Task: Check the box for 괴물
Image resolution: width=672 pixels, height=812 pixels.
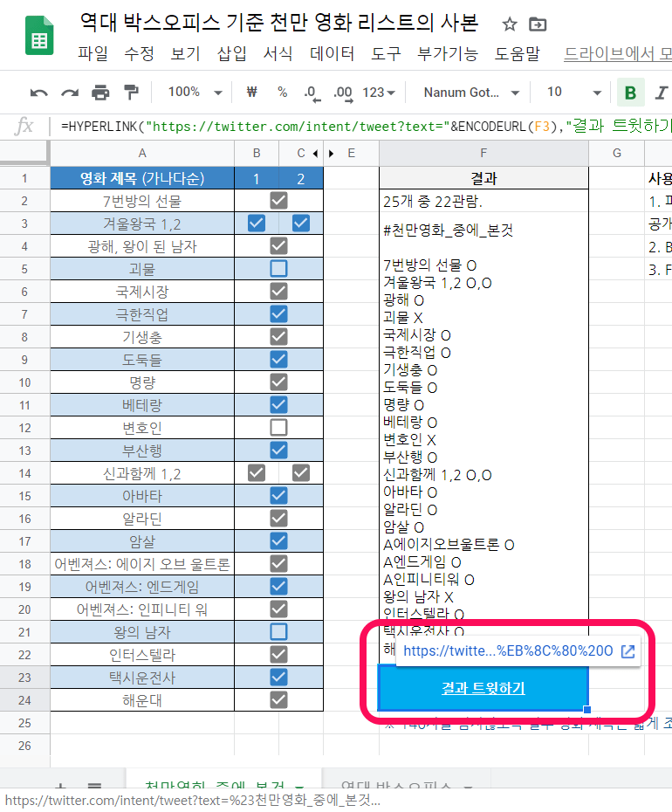Action: point(278,269)
